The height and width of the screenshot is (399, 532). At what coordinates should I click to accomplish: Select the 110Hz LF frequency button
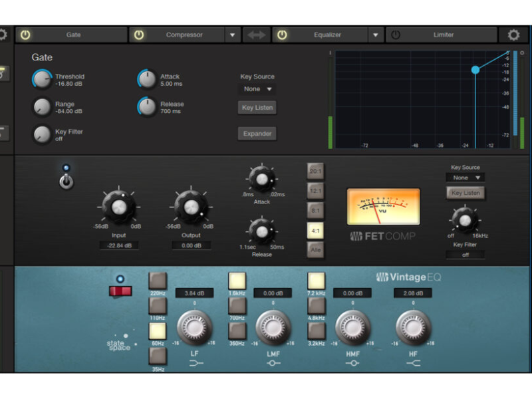(158, 306)
